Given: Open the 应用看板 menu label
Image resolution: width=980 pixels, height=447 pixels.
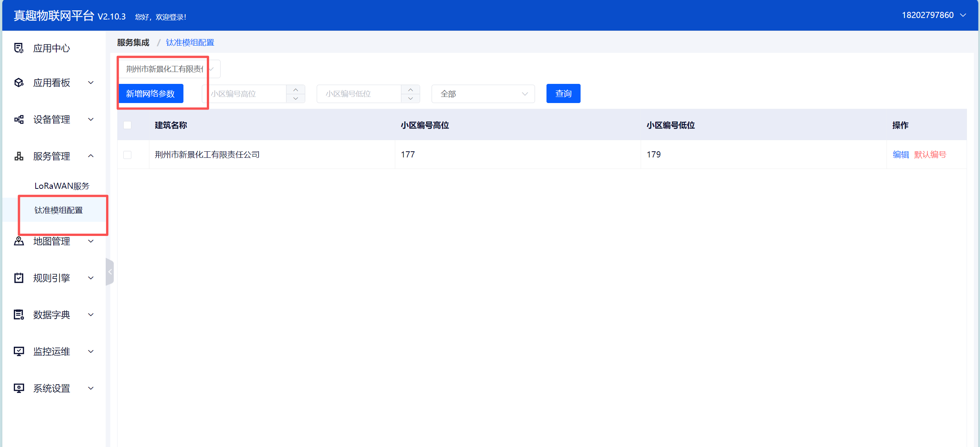Looking at the screenshot, I should (52, 83).
